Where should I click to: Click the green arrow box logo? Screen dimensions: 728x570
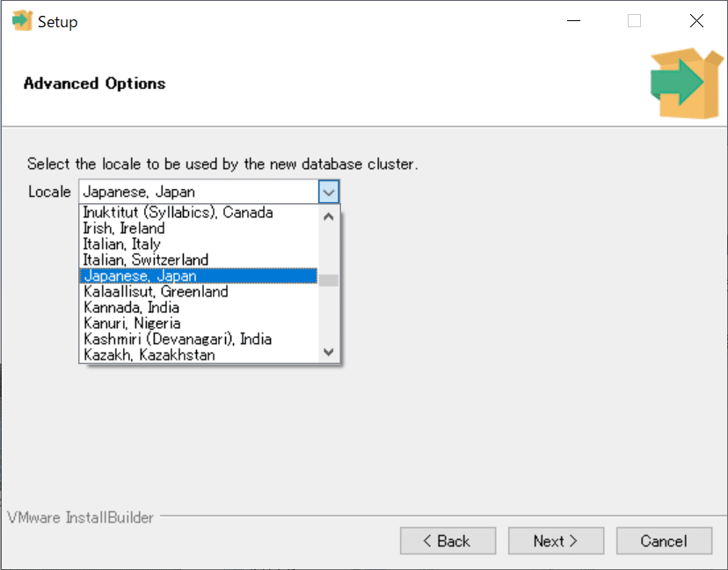coord(675,84)
